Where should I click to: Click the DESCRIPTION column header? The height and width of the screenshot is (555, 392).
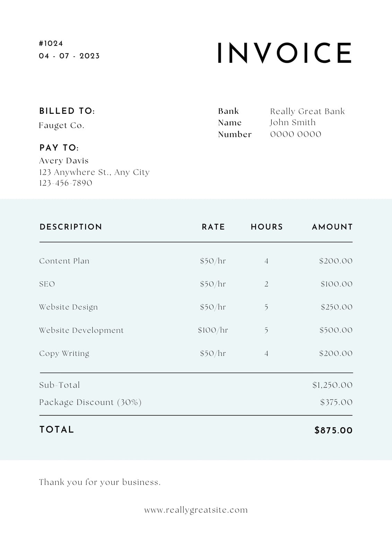click(x=71, y=227)
